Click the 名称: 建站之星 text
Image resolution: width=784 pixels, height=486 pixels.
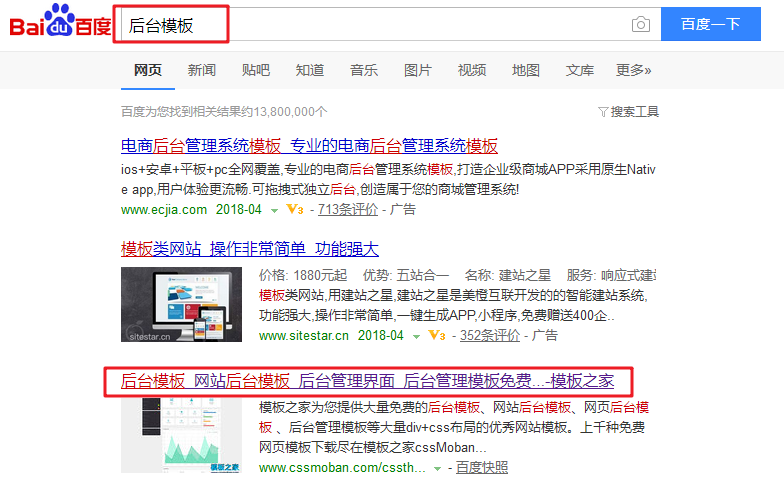click(508, 276)
